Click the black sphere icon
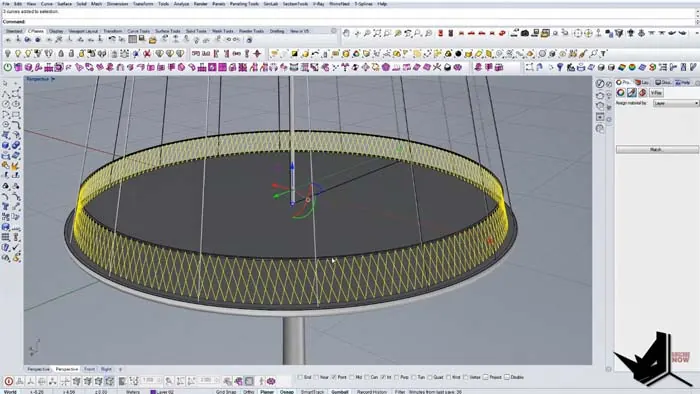Screen dimensions: 700x394 click(458, 54)
